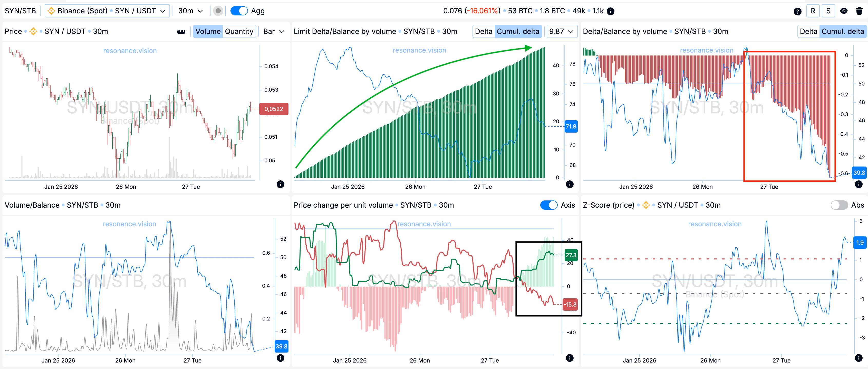Screen dimensions: 868x369
Task: Switch to the Quantity tab in Price panel
Action: coord(239,31)
